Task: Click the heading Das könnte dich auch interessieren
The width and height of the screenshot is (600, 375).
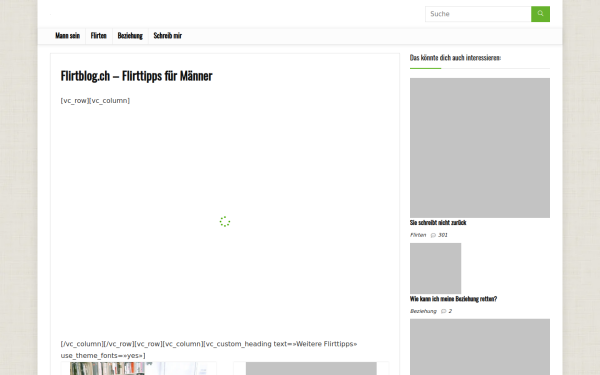Action: tap(455, 58)
